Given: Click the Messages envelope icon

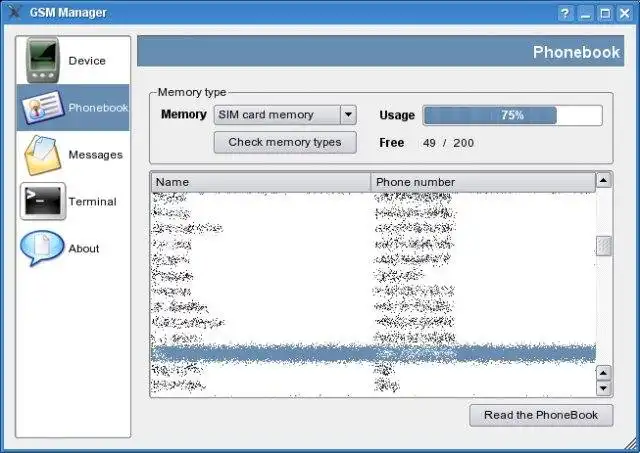Looking at the screenshot, I should 42,155.
